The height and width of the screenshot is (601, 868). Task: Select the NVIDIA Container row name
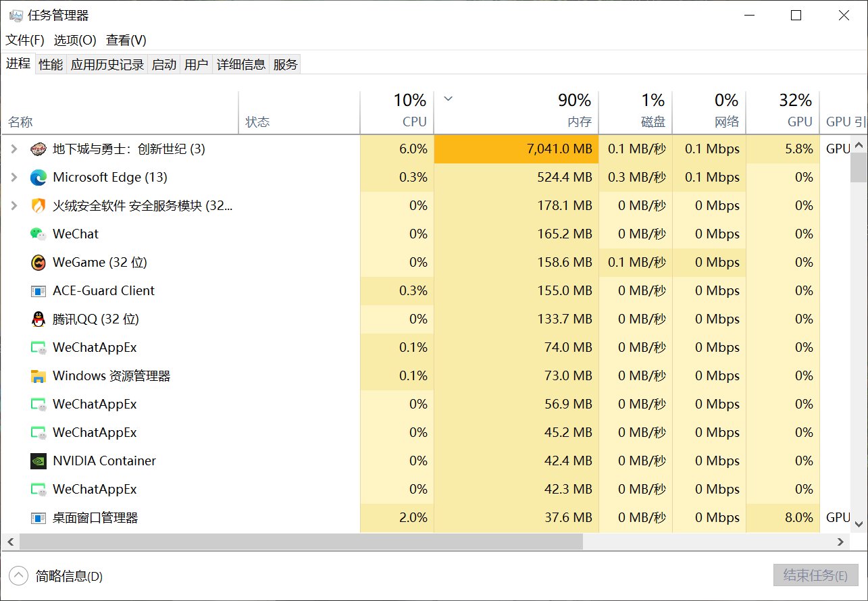(x=104, y=461)
